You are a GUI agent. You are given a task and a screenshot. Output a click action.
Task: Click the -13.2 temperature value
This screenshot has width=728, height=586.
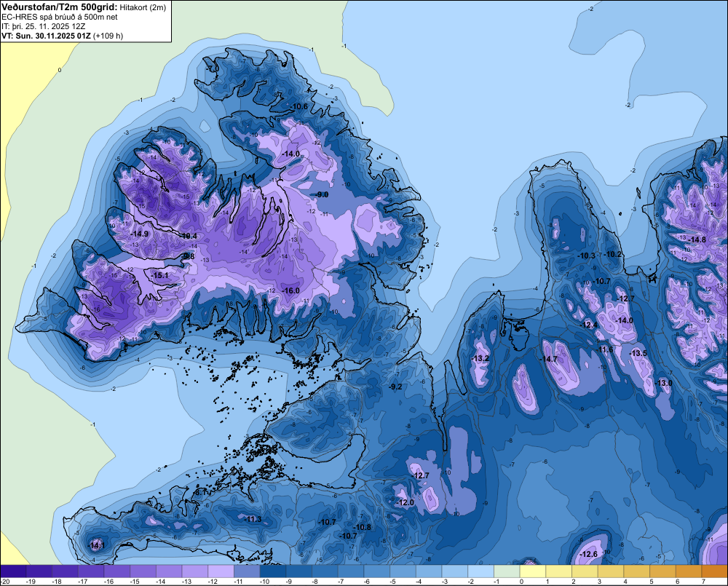tap(480, 358)
